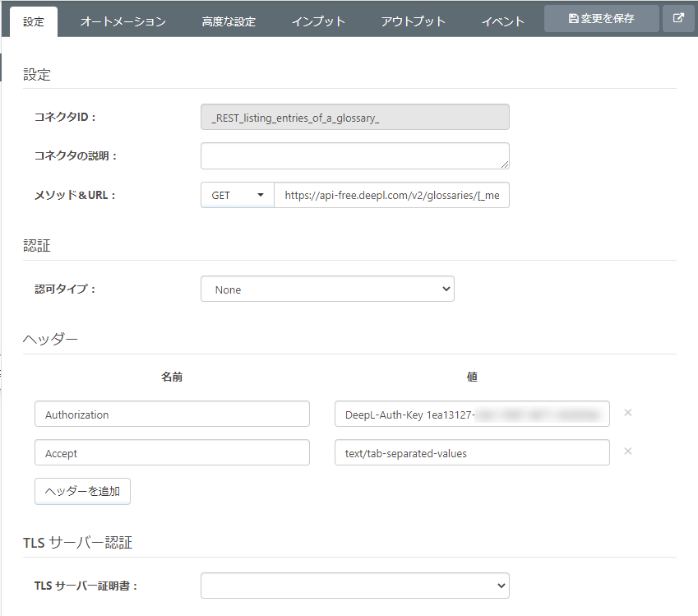Show the イベント tab

[x=502, y=22]
